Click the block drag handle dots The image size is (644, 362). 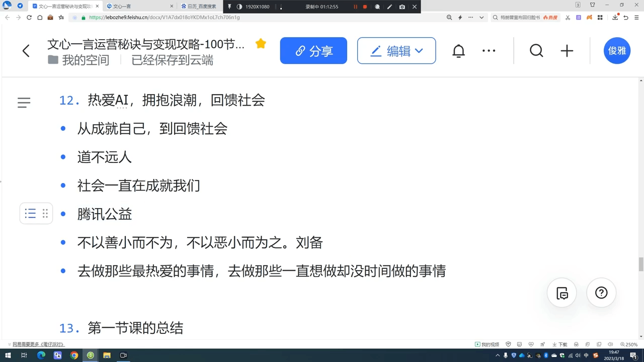(45, 214)
